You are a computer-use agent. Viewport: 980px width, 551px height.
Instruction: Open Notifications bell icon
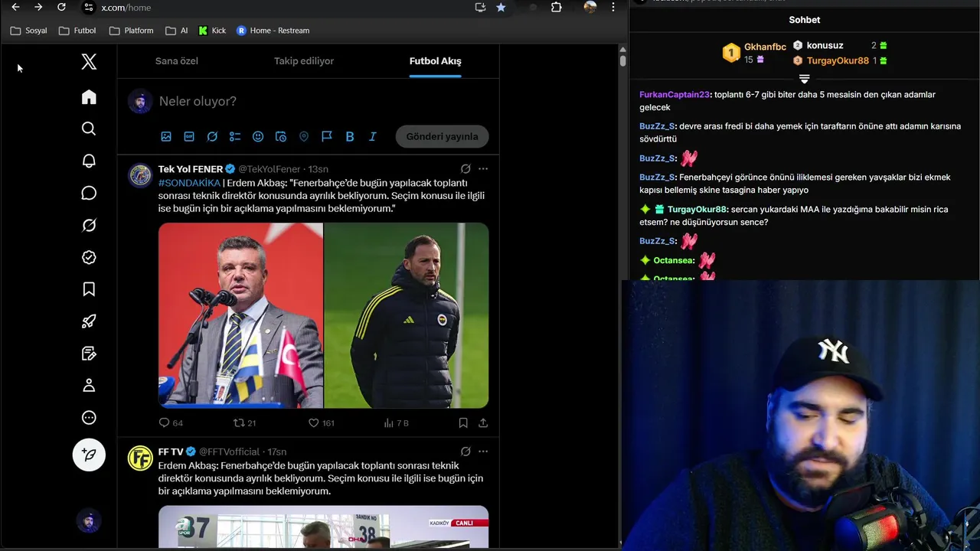(89, 161)
